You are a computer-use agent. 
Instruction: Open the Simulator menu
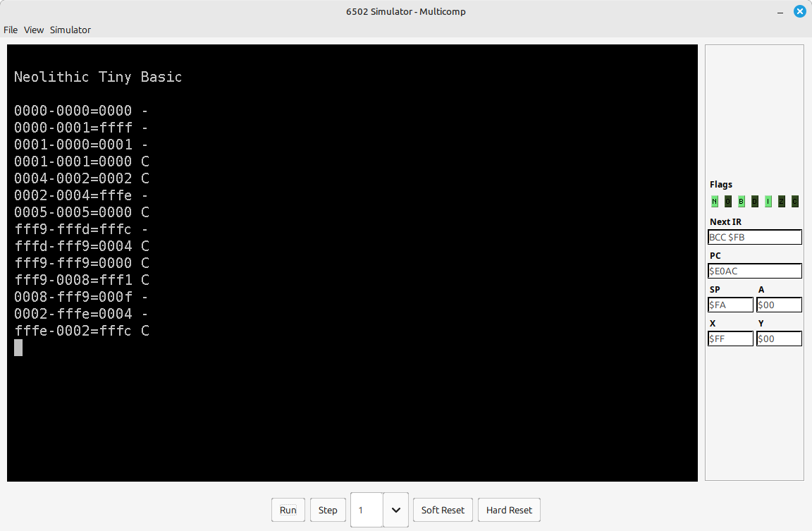coord(70,30)
